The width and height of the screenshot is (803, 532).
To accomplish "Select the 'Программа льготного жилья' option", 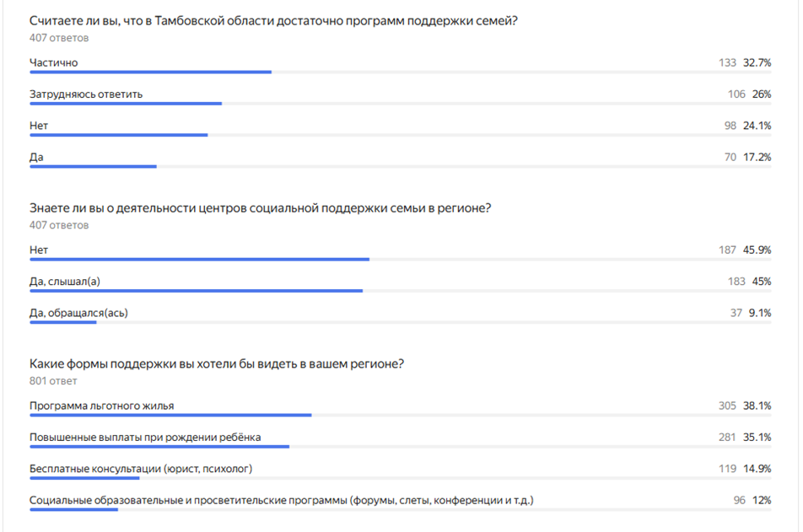I will pyautogui.click(x=401, y=408).
